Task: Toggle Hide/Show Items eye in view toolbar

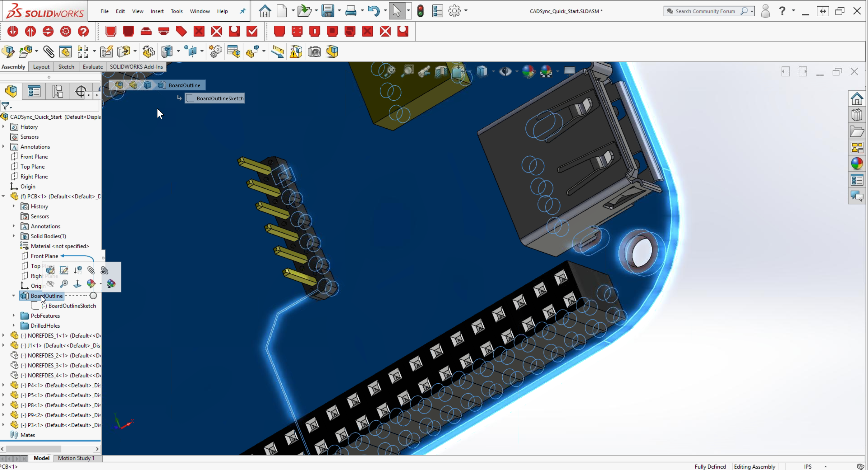Action: (x=505, y=71)
